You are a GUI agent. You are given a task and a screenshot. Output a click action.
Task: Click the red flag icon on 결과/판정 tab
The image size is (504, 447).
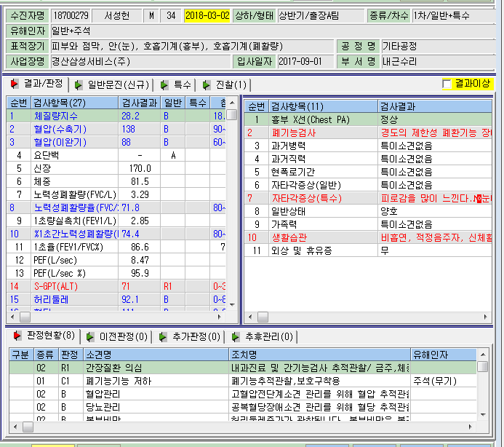tap(14, 84)
